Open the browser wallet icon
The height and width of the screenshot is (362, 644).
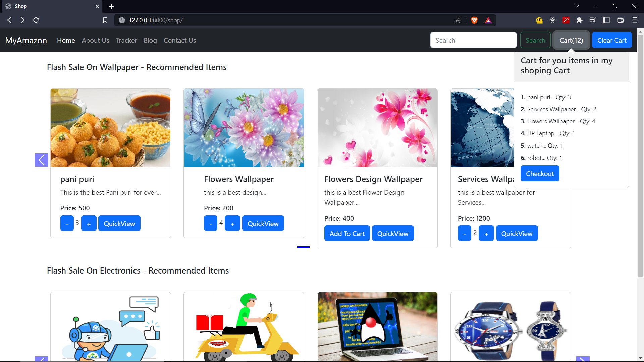(x=620, y=20)
